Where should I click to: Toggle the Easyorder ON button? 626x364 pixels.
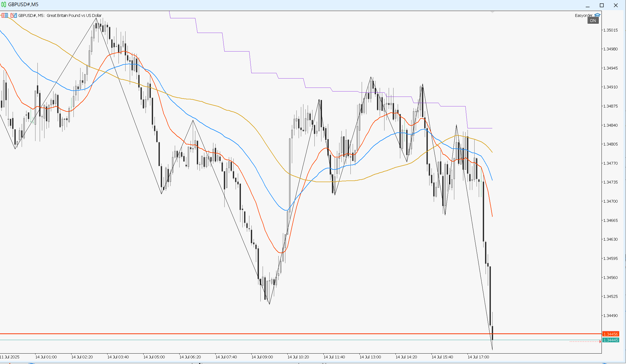click(593, 21)
